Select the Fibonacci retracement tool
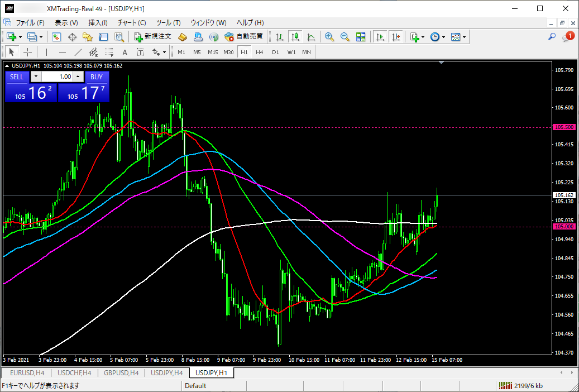Screen dimensions: 579x392 point(109,52)
